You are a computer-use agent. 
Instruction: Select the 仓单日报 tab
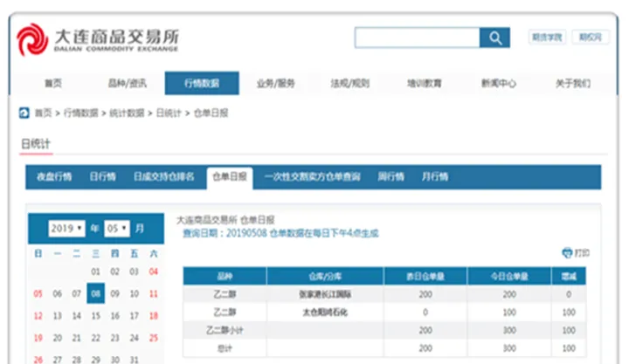tap(230, 177)
